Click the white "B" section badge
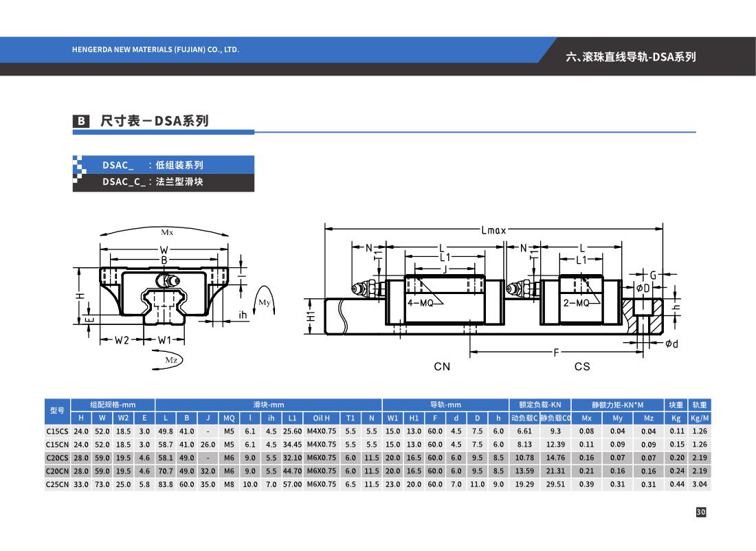This screenshot has width=756, height=551. 80,122
